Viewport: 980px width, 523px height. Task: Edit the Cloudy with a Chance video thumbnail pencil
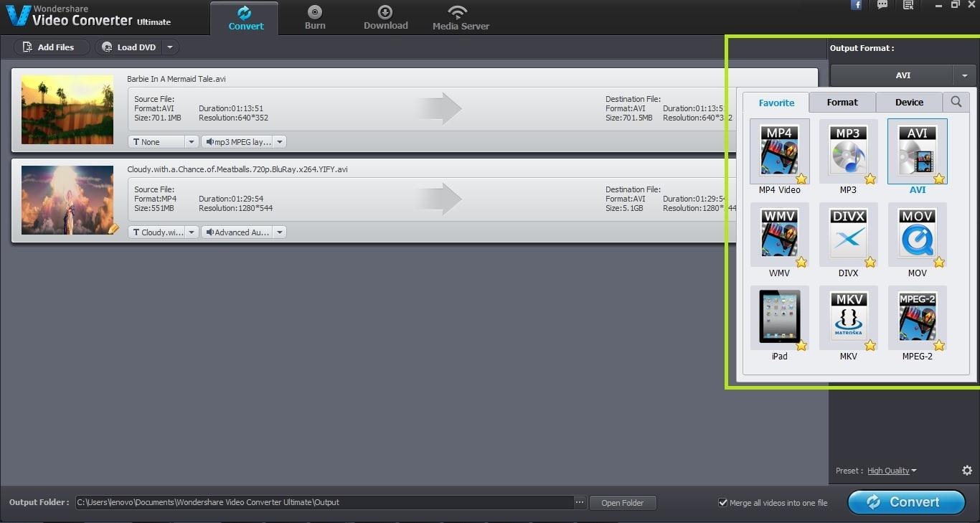tap(113, 229)
